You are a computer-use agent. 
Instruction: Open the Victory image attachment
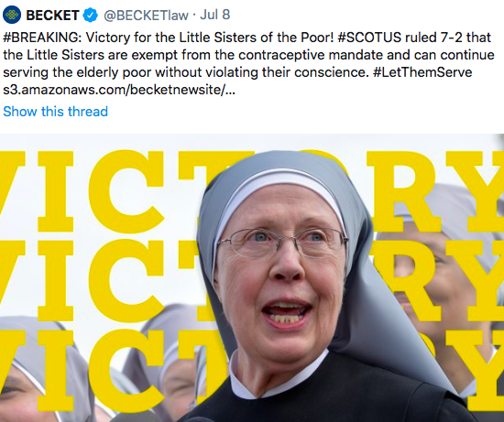(252, 277)
